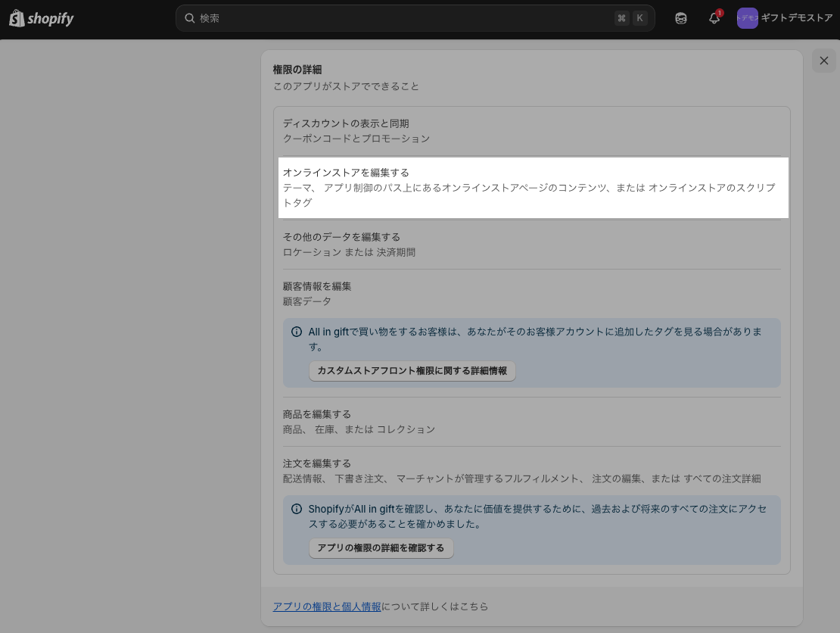Open the Sidekick assistant icon
This screenshot has width=840, height=633.
click(x=681, y=18)
